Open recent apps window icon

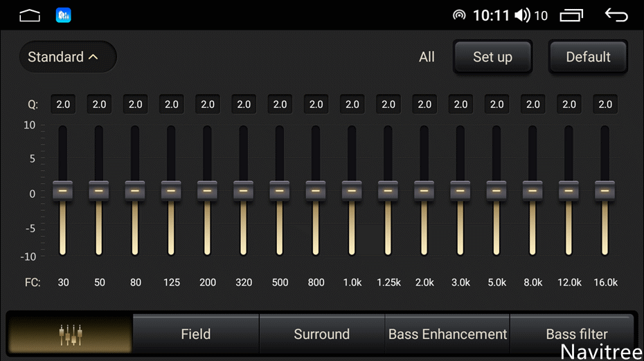571,15
